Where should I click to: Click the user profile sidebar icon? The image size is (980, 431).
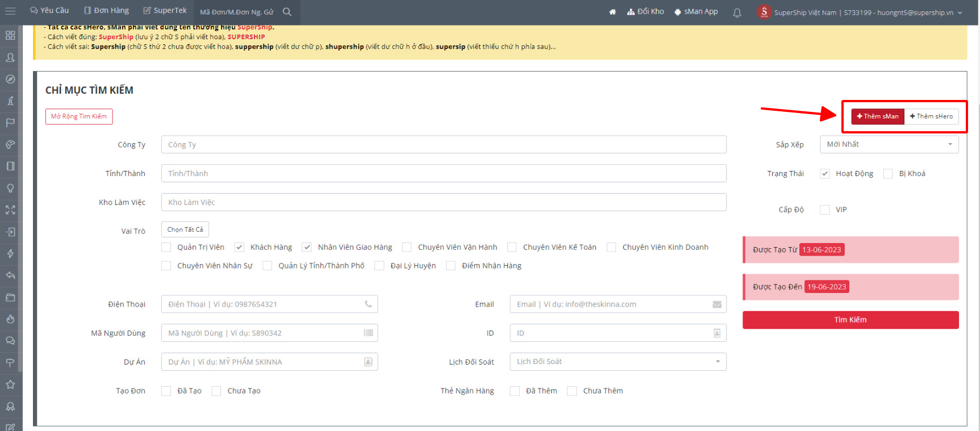10,57
